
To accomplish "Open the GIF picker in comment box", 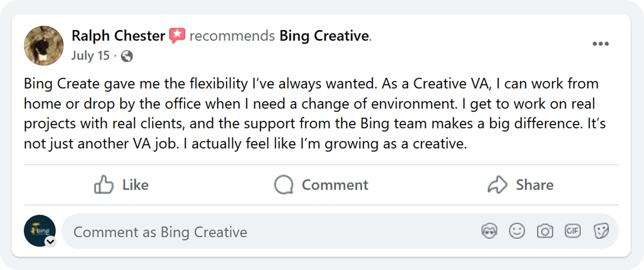I will coord(573,231).
